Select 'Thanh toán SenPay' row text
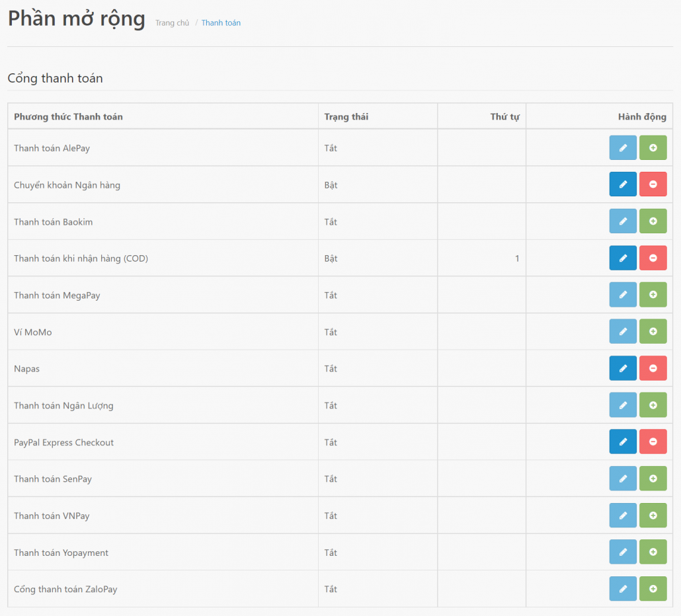681x616 pixels. click(x=52, y=479)
